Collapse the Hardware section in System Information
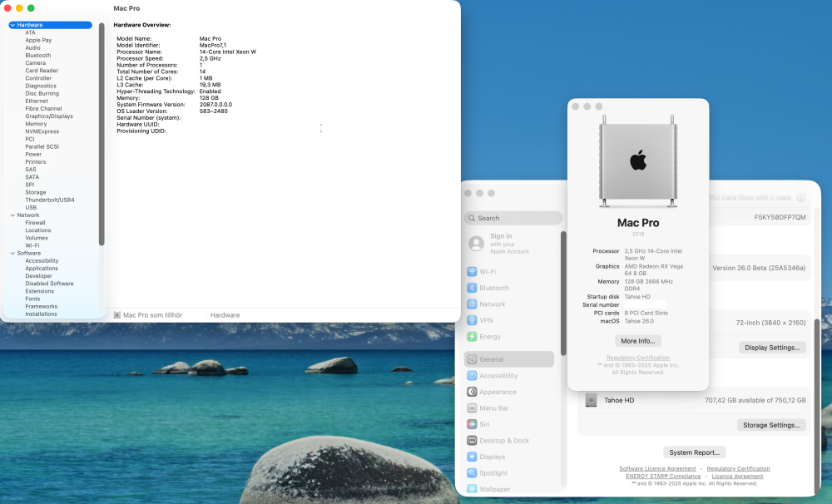This screenshot has height=504, width=832. pyautogui.click(x=12, y=25)
